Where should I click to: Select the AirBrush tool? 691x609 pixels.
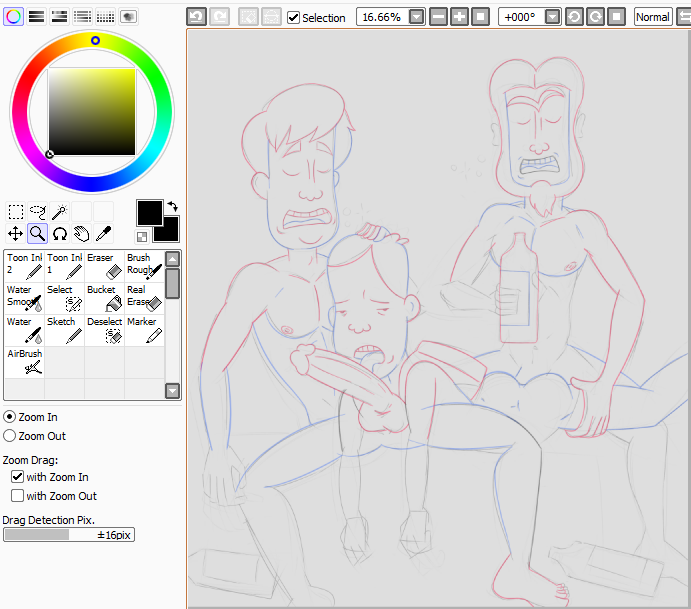click(x=24, y=361)
